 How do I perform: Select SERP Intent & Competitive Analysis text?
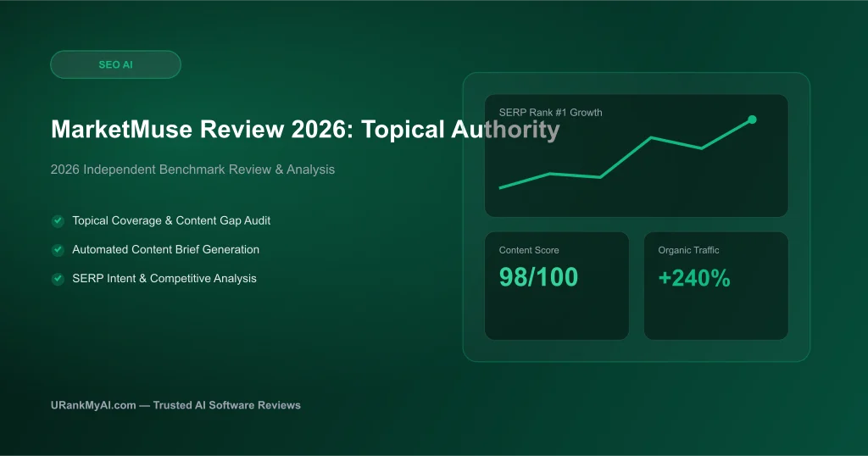[164, 278]
